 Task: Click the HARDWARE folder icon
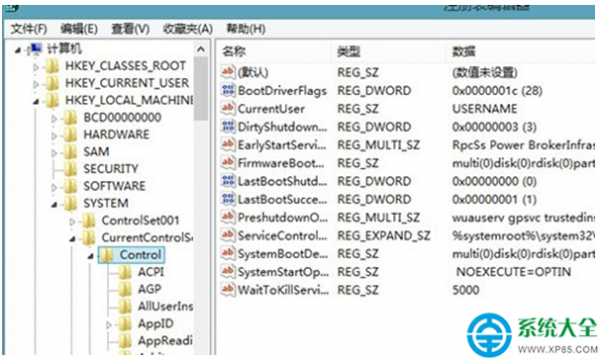70,135
